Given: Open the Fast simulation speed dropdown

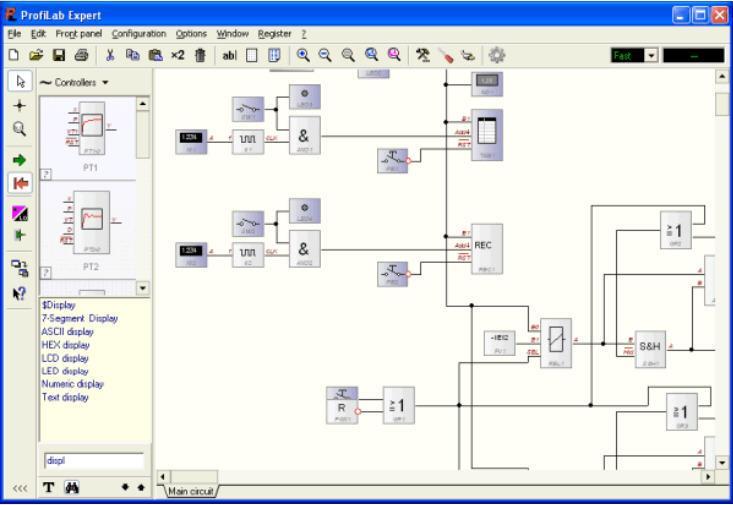Looking at the screenshot, I should pyautogui.click(x=651, y=56).
